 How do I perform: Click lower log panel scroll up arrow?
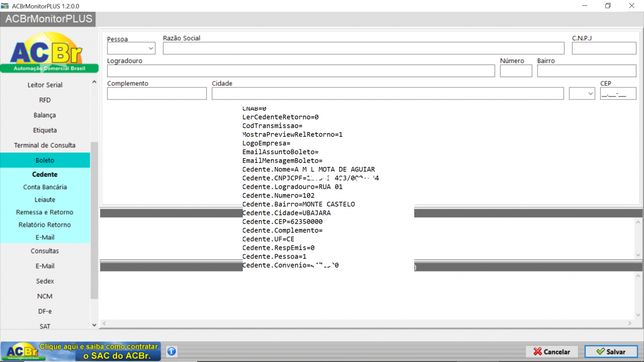coord(638,276)
